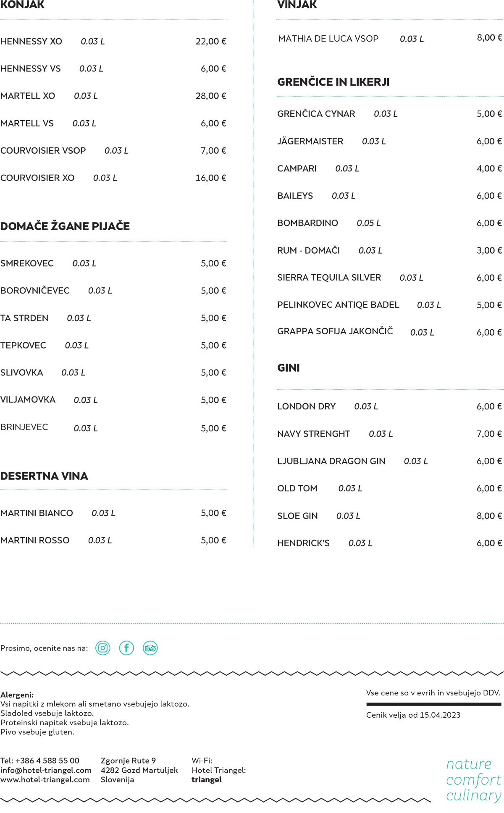
Task: Select the Grenčica Cynar item name
Action: coord(316,114)
